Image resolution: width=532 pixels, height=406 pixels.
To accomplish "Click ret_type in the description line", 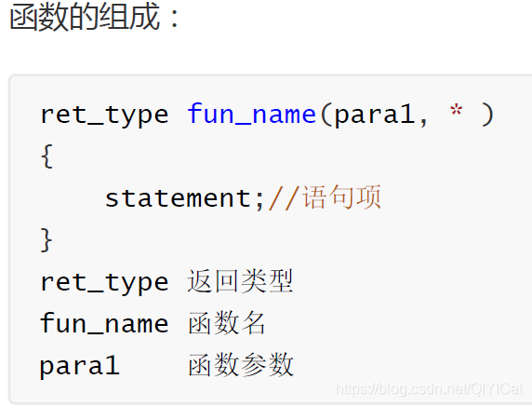I will point(104,283).
